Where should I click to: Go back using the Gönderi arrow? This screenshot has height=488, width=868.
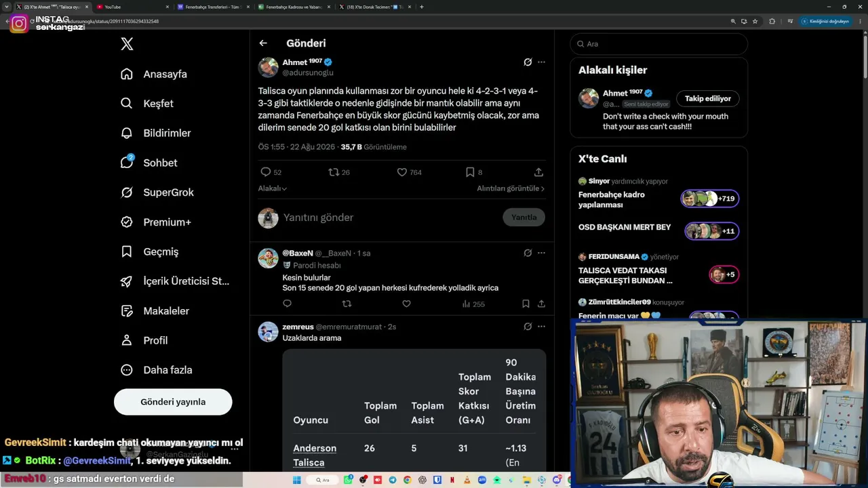[x=263, y=43]
